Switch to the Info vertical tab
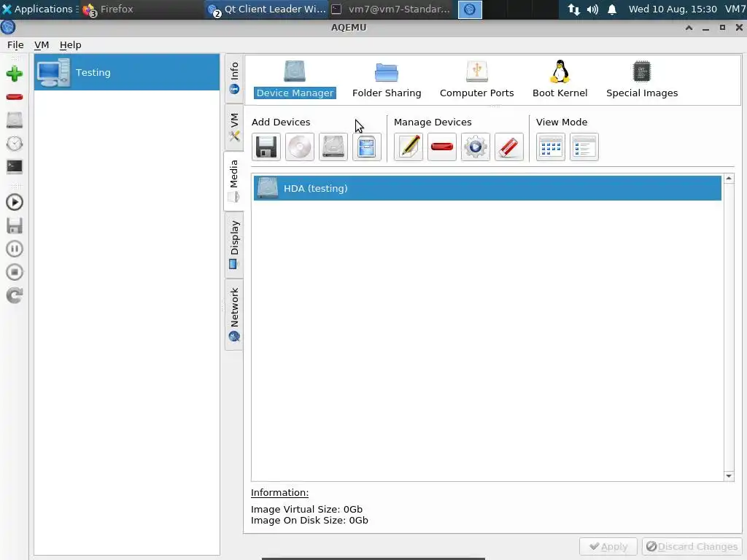Viewport: 747px width, 560px height. [234, 78]
